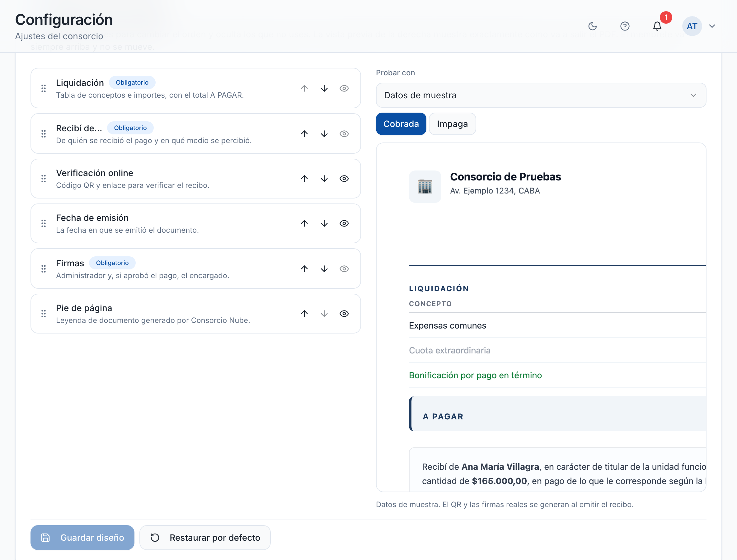737x560 pixels.
Task: Switch to the Impaga preview tab
Action: click(452, 124)
